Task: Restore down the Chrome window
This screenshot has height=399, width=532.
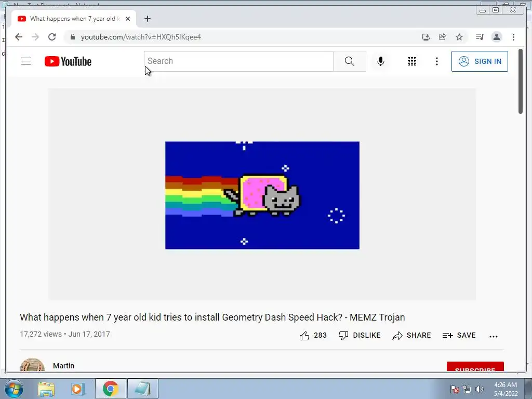Action: click(x=495, y=10)
